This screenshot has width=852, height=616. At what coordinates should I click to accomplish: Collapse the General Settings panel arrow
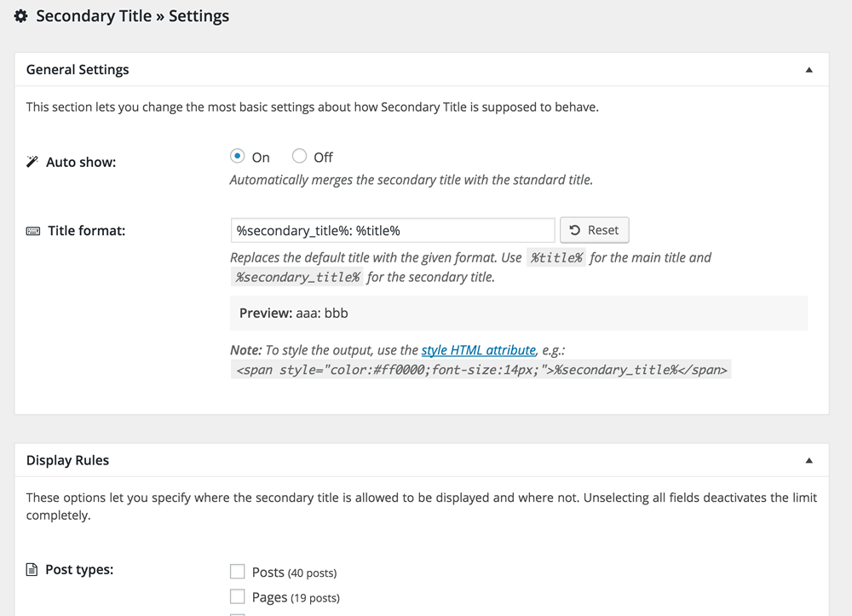[x=809, y=70]
